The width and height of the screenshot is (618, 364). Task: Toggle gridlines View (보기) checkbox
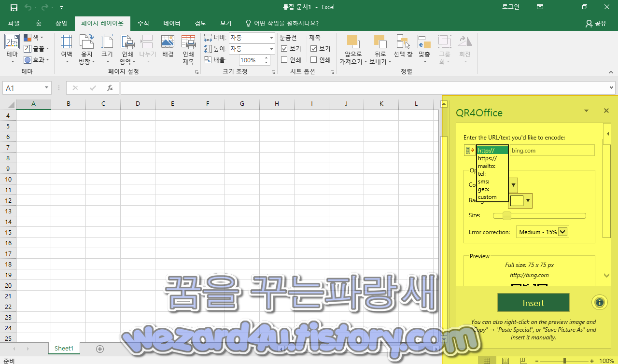pyautogui.click(x=284, y=49)
